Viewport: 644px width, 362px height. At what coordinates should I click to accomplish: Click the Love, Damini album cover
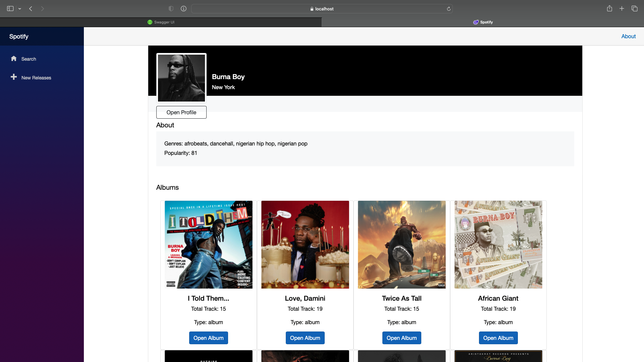pyautogui.click(x=305, y=244)
